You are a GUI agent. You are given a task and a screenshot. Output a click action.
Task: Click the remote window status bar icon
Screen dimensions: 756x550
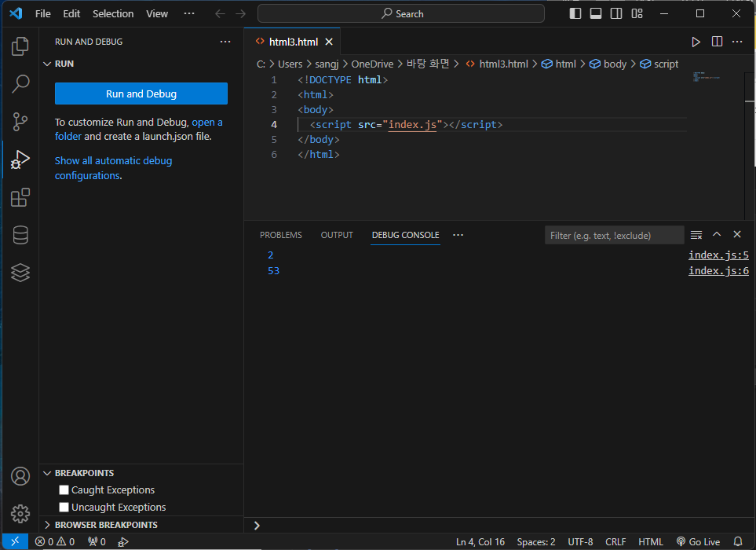[15, 541]
